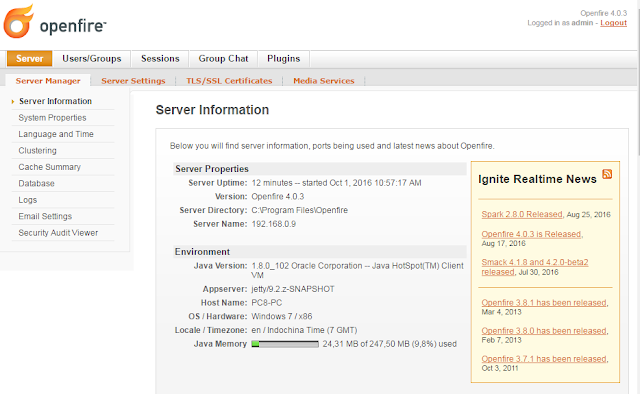
Task: Click the Openfire flame logo
Action: [x=18, y=21]
